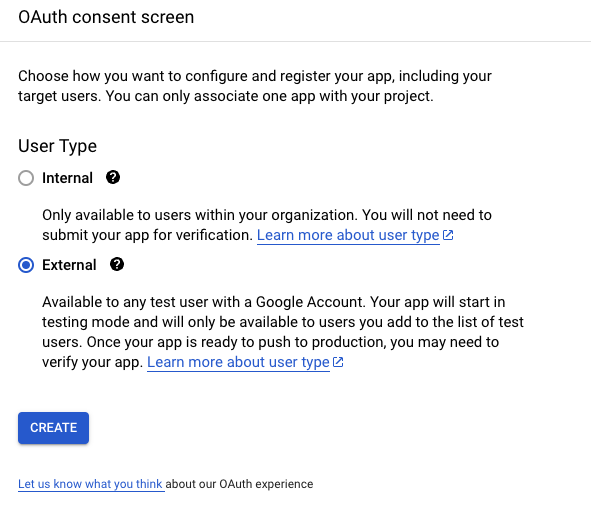The width and height of the screenshot is (591, 514).
Task: Click the intro paragraph about configuring your app
Action: pyautogui.click(x=255, y=86)
